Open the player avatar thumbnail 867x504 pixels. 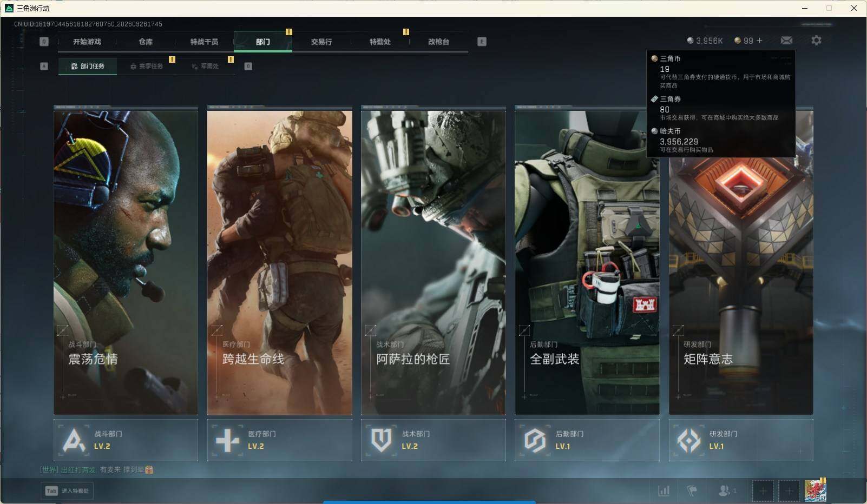[x=815, y=491]
